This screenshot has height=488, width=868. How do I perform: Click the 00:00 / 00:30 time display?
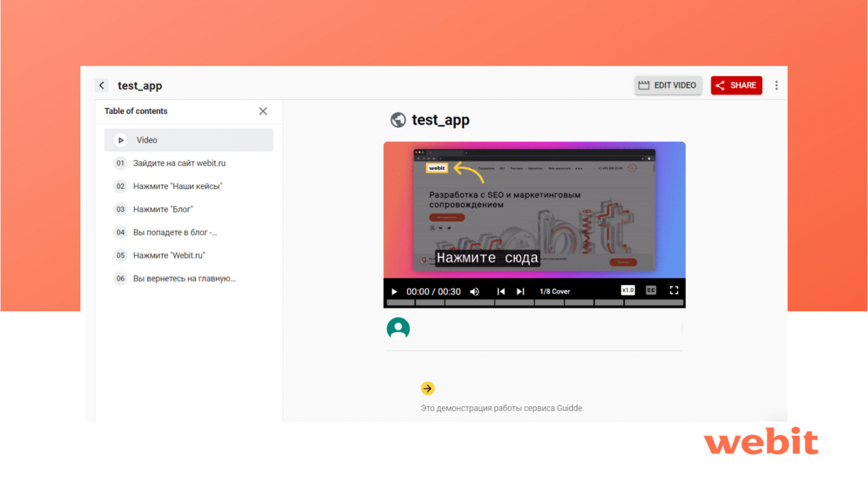click(433, 292)
